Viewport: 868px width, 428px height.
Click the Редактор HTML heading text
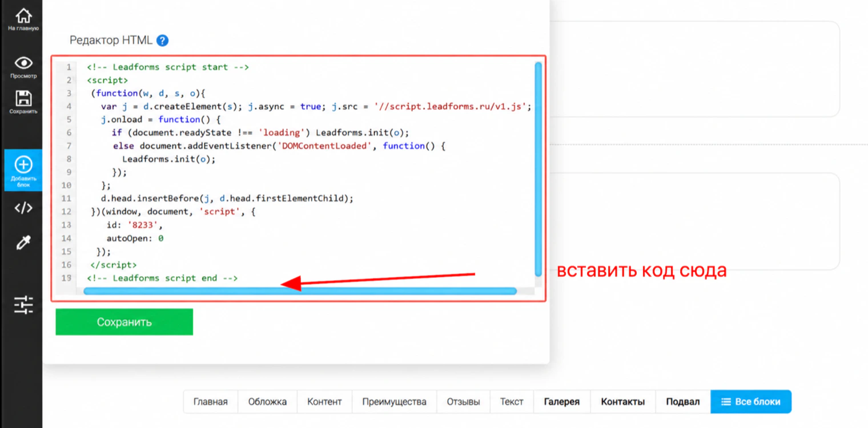[x=111, y=41]
